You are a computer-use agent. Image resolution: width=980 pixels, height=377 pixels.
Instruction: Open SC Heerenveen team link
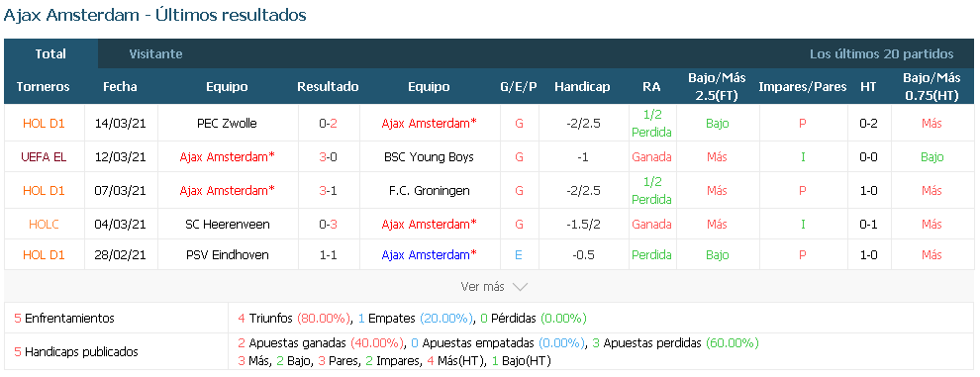click(x=227, y=224)
